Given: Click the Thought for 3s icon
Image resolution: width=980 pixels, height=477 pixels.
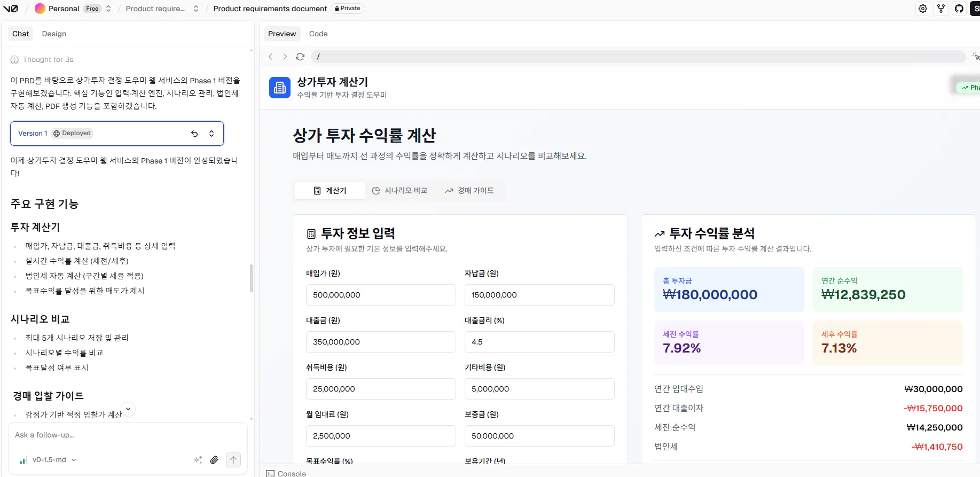Looking at the screenshot, I should coord(14,59).
